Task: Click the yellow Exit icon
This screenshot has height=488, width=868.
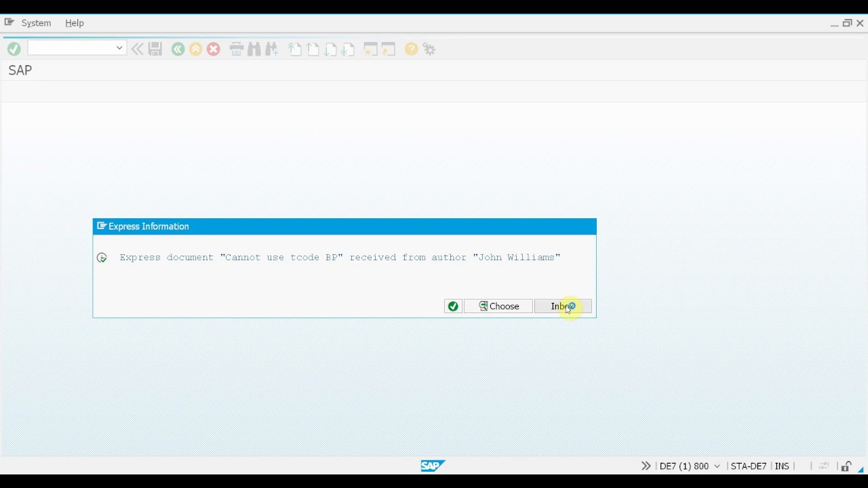Action: 195,49
